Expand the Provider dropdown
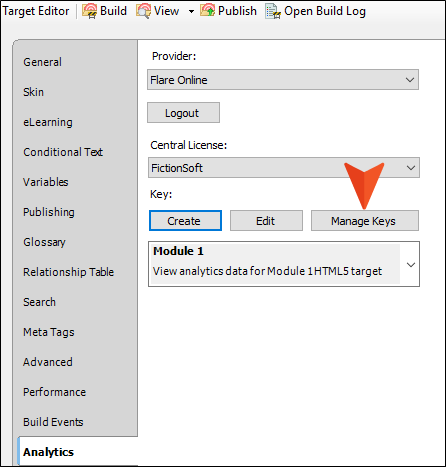 click(410, 80)
